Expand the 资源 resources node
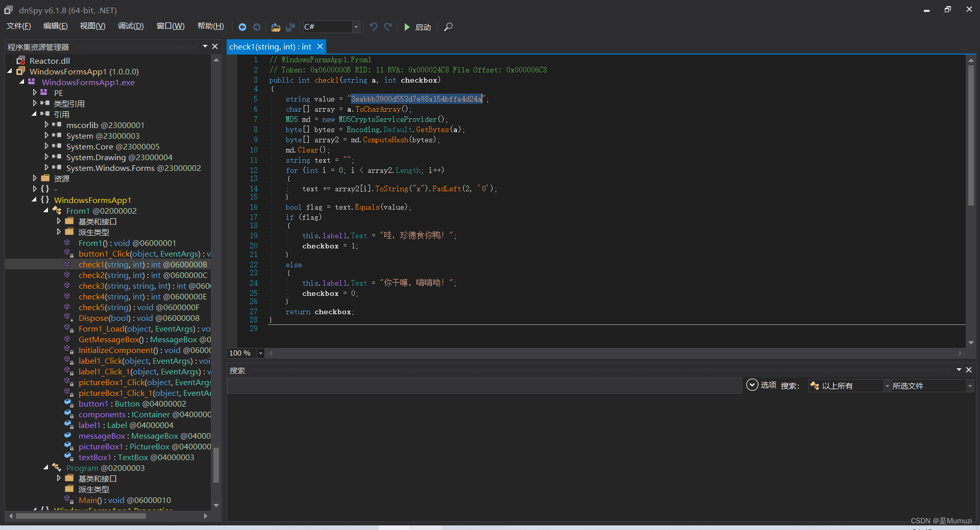980x530 pixels. point(34,179)
